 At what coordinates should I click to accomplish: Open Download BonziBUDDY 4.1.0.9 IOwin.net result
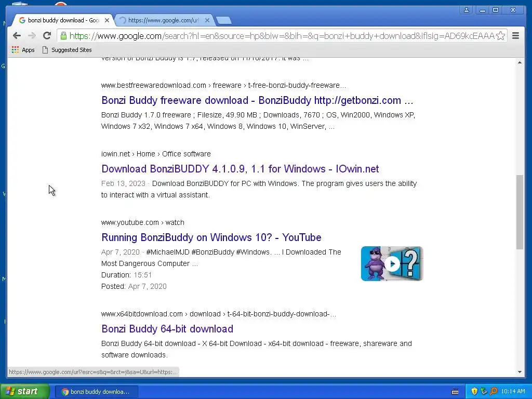(240, 169)
